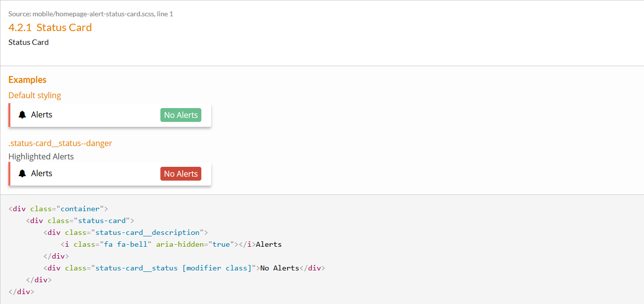This screenshot has height=304, width=644.
Task: Select the Default styling label
Action: click(x=35, y=95)
